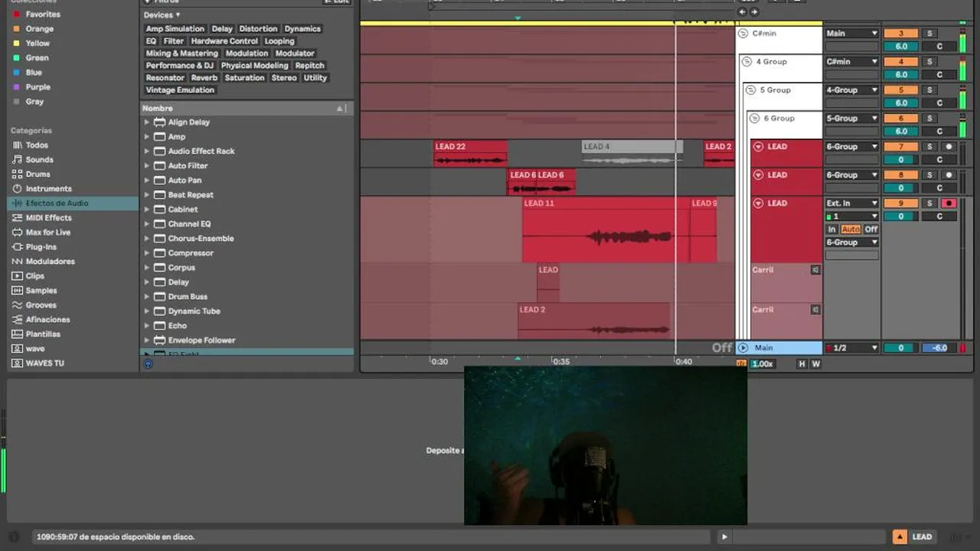Filter devices by Amp Simulation tag
This screenshot has height=551, width=980.
[175, 28]
